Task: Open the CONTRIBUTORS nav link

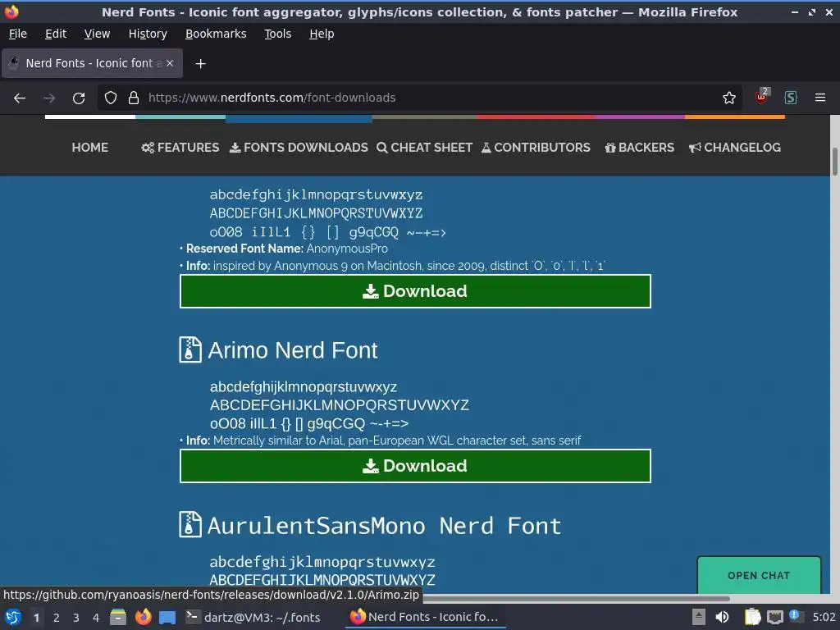Action: click(536, 148)
